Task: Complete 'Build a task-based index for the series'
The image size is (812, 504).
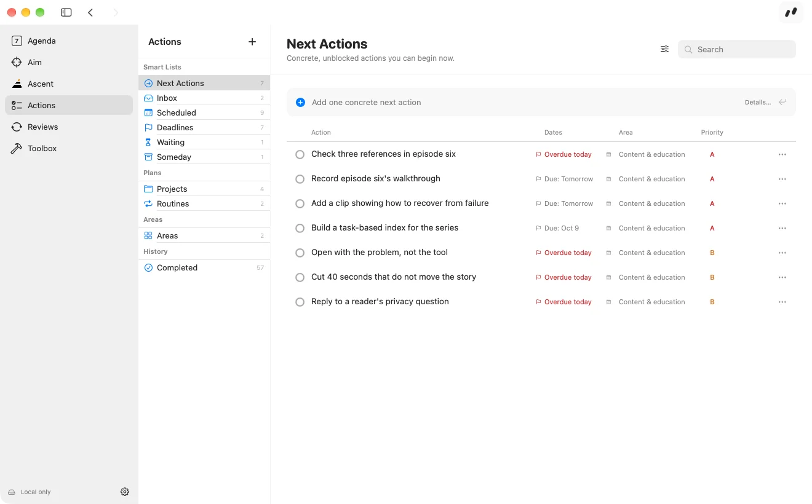Action: click(x=300, y=228)
